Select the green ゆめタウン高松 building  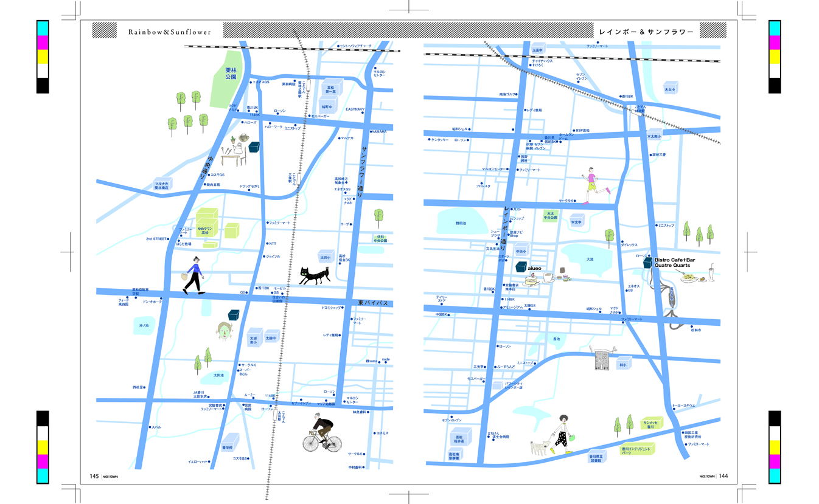tap(207, 223)
